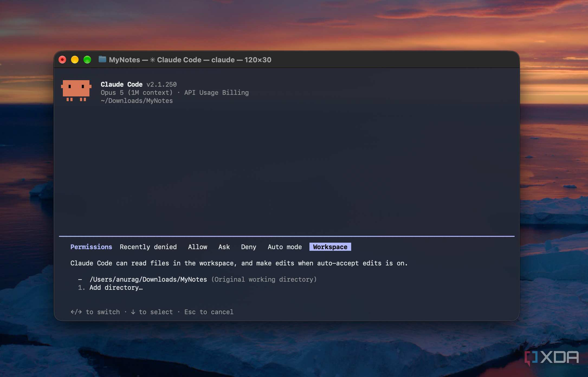Click the Claude Code pixel mascot icon
This screenshot has width=588, height=377.
(76, 91)
